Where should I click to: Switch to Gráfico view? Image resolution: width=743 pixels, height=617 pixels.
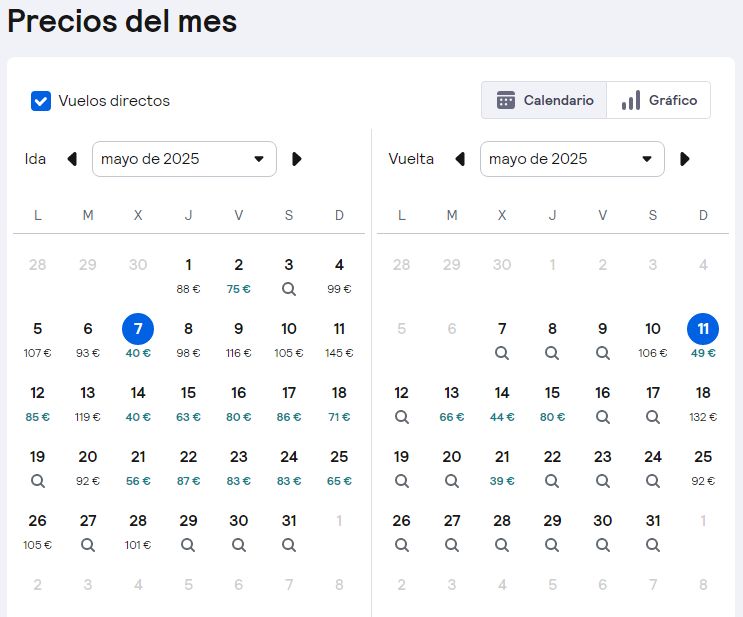(658, 100)
